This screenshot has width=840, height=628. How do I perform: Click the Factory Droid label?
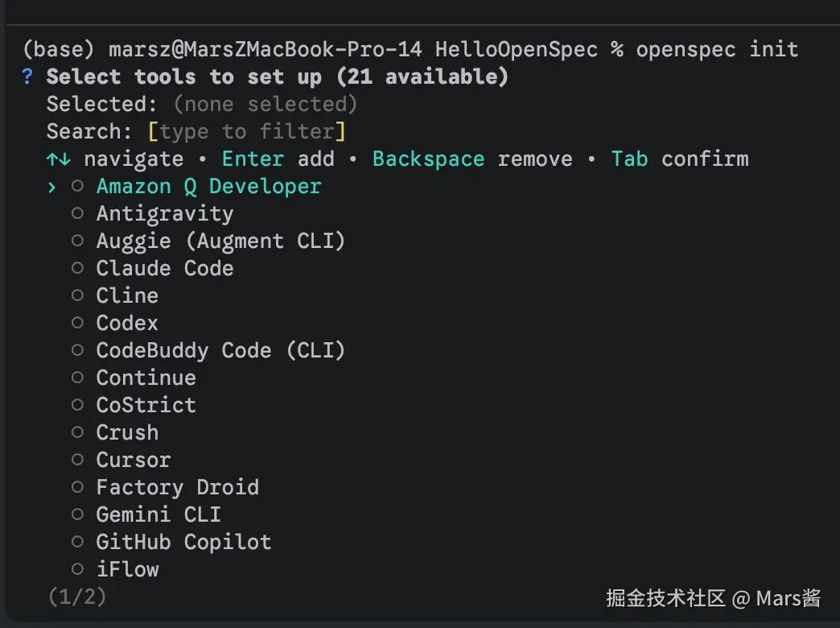coord(177,487)
